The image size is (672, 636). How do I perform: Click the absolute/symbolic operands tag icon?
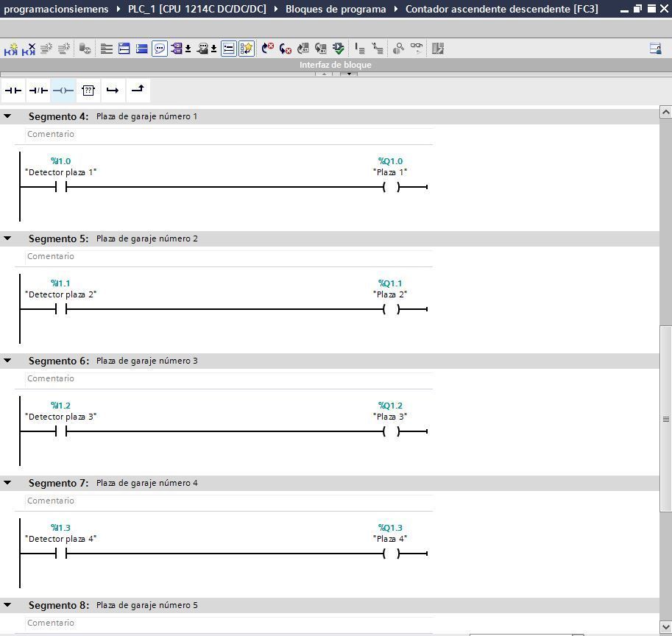(x=176, y=49)
